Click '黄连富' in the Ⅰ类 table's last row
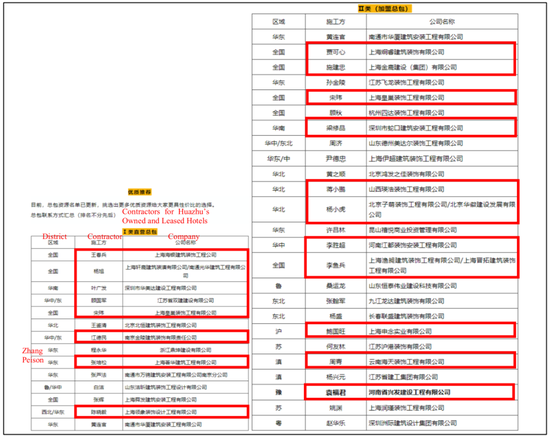Screen dimensions: 550x437 click(99, 425)
